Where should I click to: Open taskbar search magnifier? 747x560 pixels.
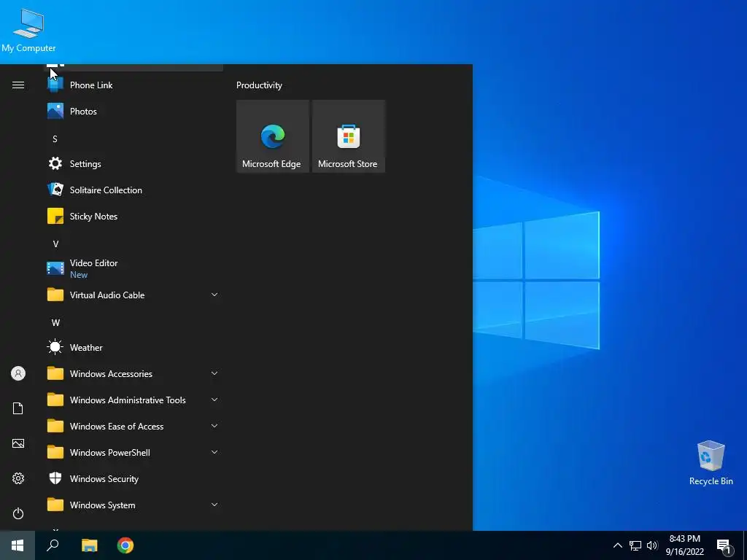coord(53,545)
